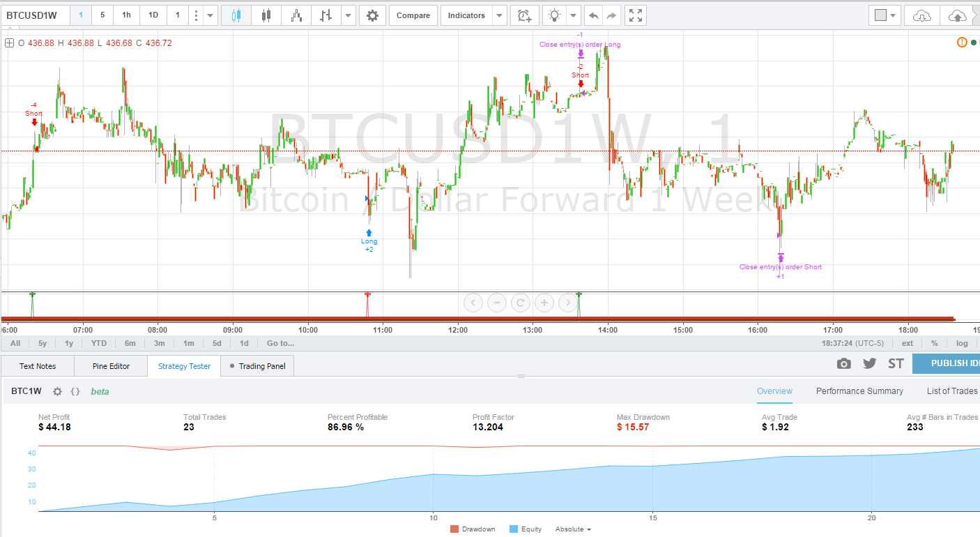Set time range to 5y

click(x=43, y=343)
